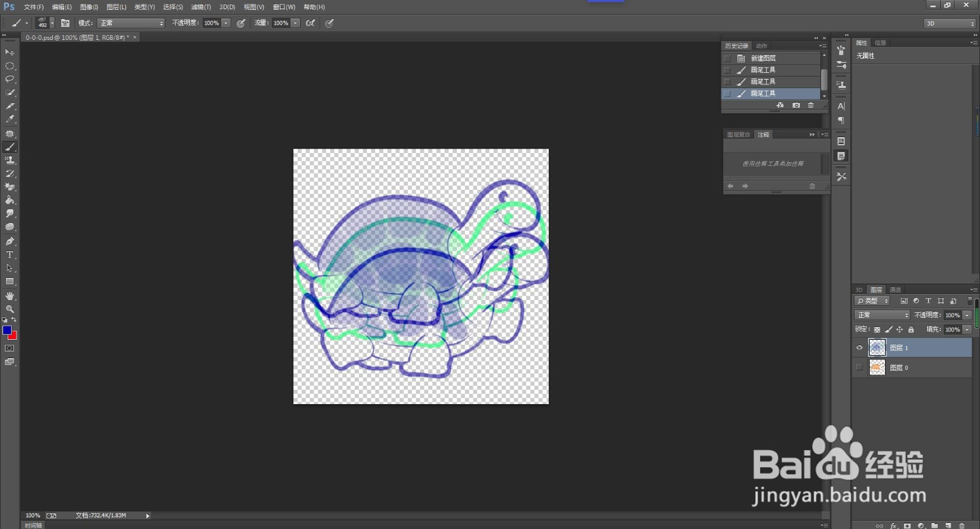Switch to the 动作 tab
The image size is (980, 529).
(761, 46)
